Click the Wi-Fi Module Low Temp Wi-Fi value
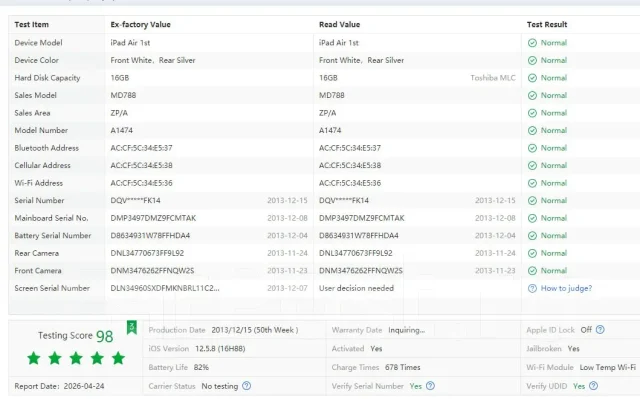This screenshot has height=399, width=640. (x=608, y=368)
